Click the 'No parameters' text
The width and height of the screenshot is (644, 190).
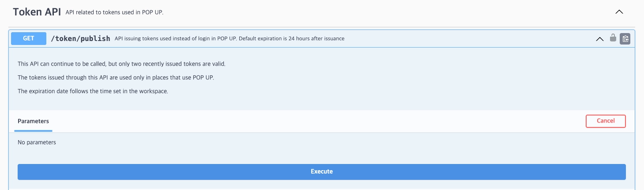pyautogui.click(x=37, y=142)
